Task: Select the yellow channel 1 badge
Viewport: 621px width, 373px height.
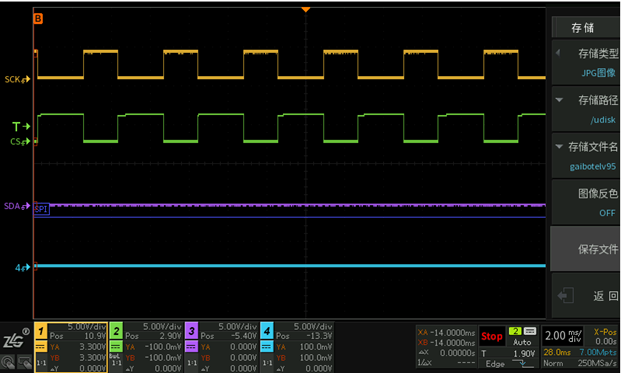Action: 41,331
